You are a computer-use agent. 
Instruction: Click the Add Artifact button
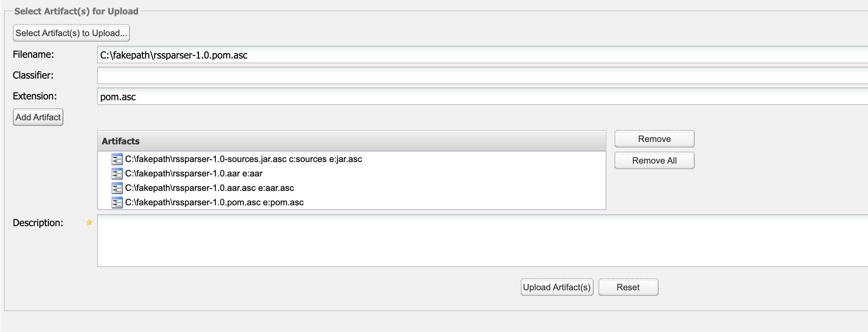(x=38, y=117)
